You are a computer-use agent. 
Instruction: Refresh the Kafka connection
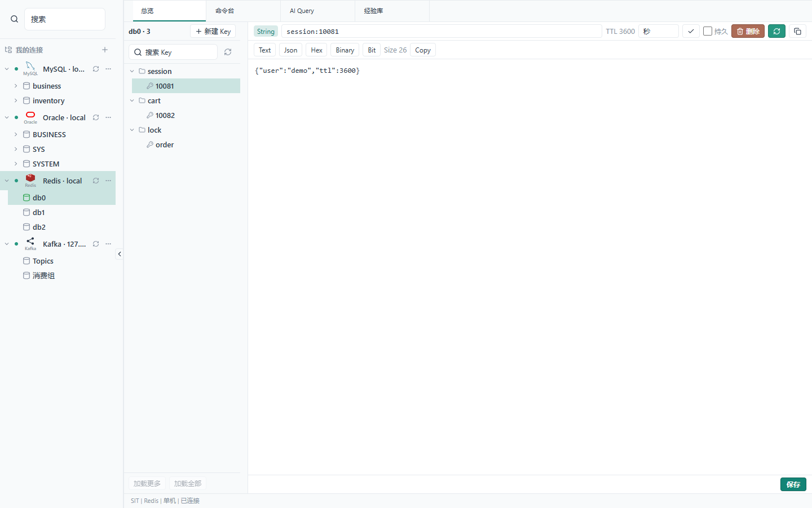click(x=96, y=244)
